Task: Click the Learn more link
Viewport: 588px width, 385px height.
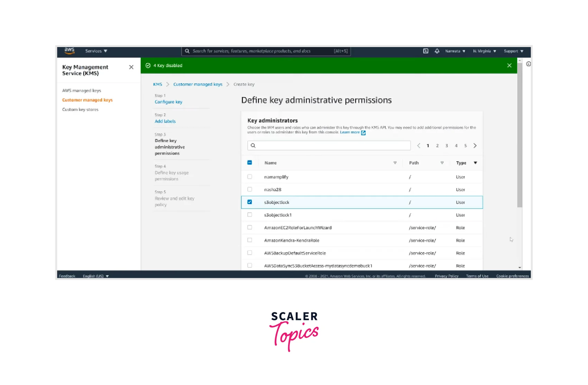Action: (x=350, y=132)
